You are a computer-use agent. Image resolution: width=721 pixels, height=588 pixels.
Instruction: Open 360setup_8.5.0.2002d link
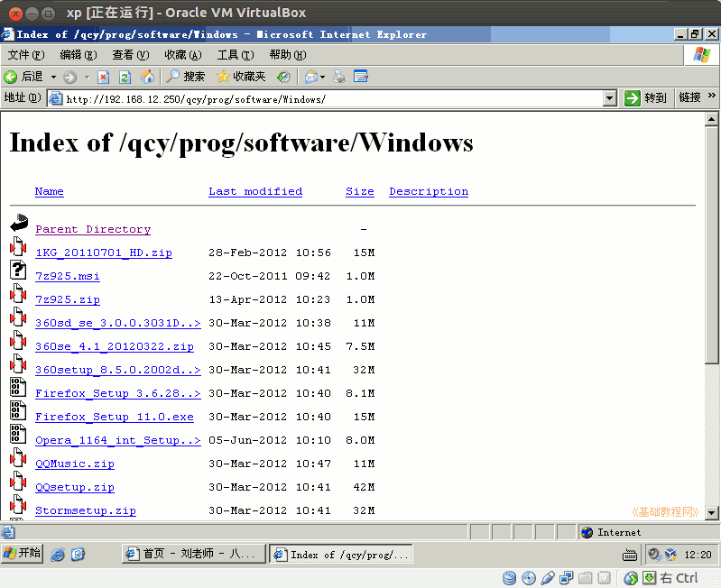click(x=118, y=370)
